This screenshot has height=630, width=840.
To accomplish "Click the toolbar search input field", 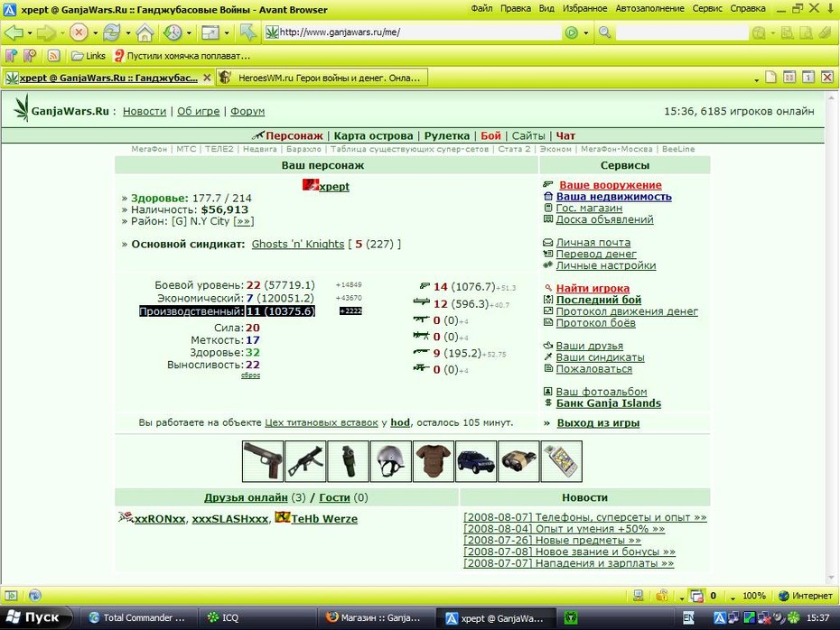I will coord(681,32).
